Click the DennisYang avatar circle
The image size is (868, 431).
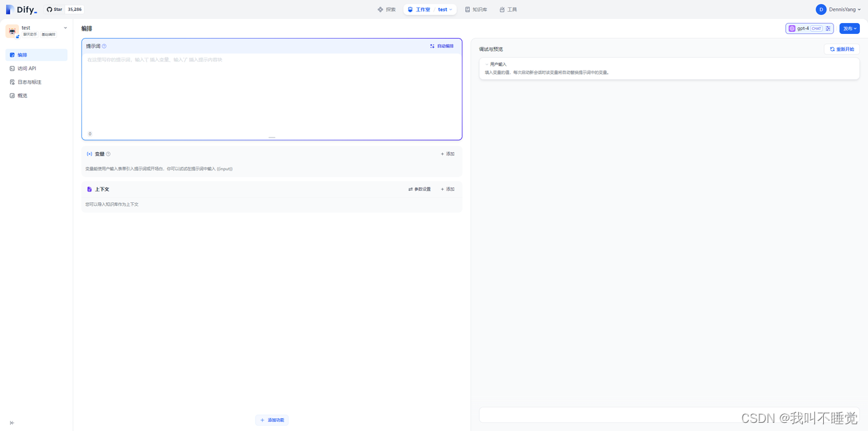(x=821, y=10)
